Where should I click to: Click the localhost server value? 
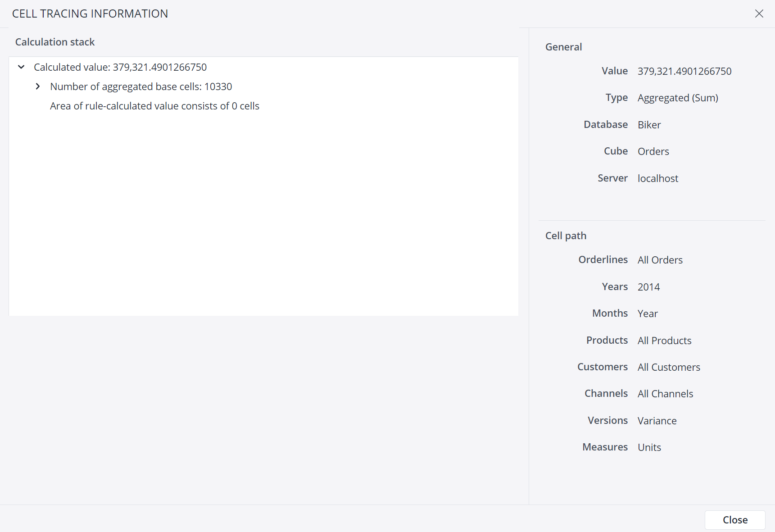click(x=657, y=178)
